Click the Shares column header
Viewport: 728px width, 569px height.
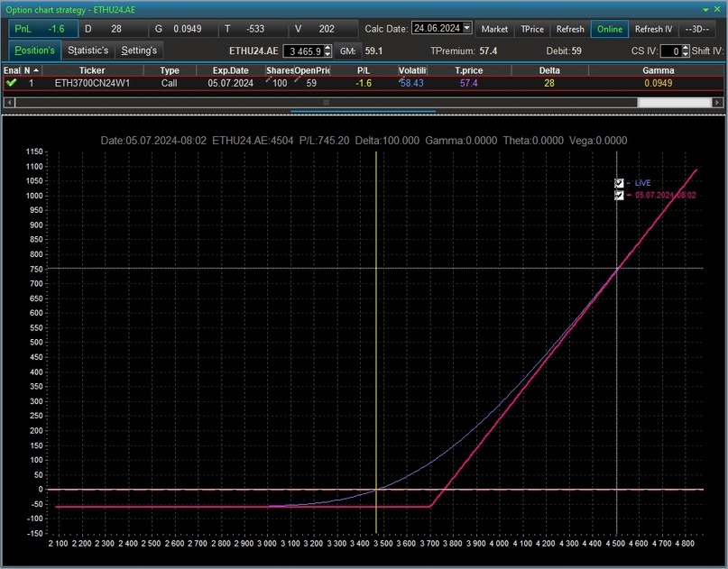(x=280, y=70)
